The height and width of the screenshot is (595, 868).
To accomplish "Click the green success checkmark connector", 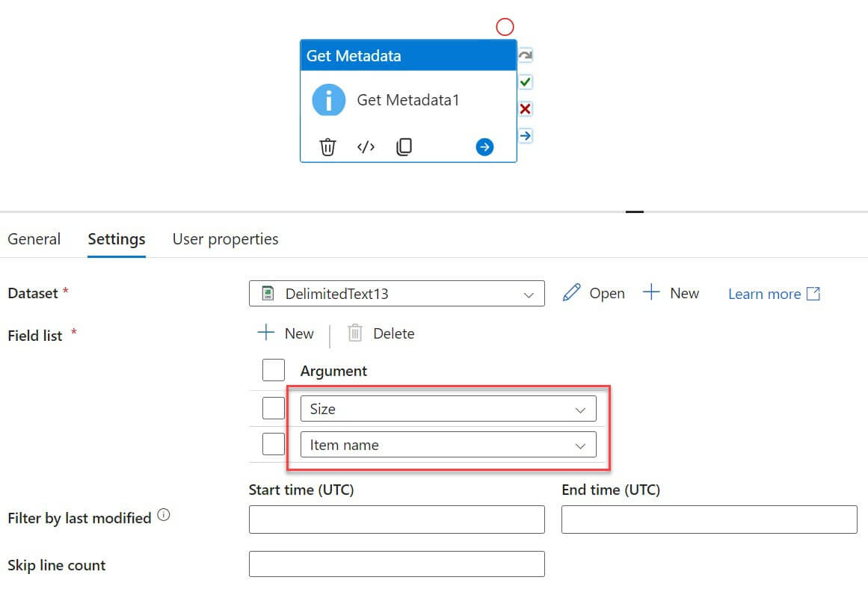I will tap(526, 82).
